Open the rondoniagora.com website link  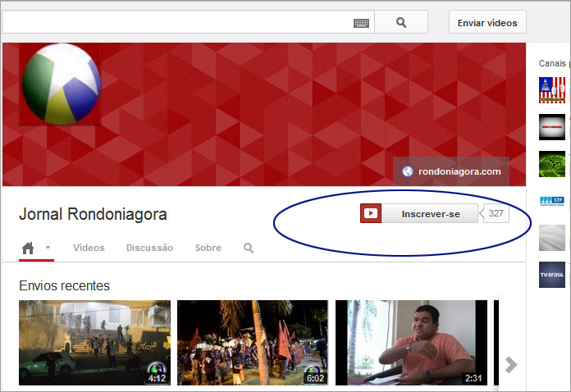pos(459,171)
